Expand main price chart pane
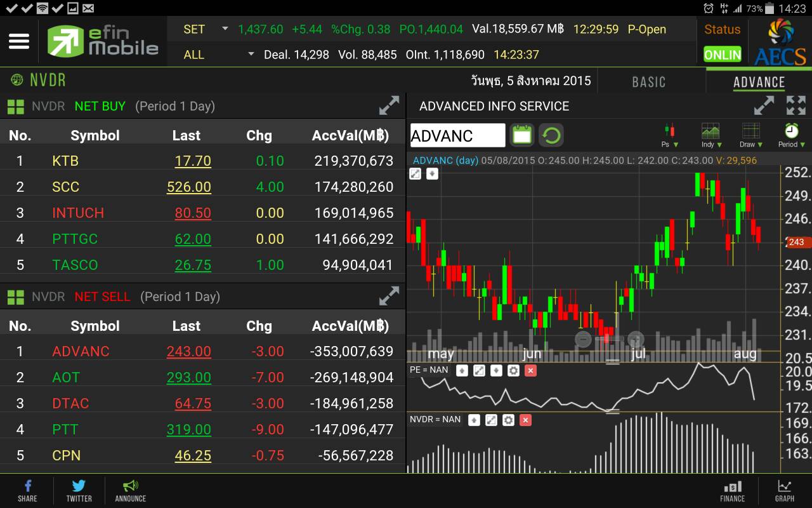 point(416,173)
